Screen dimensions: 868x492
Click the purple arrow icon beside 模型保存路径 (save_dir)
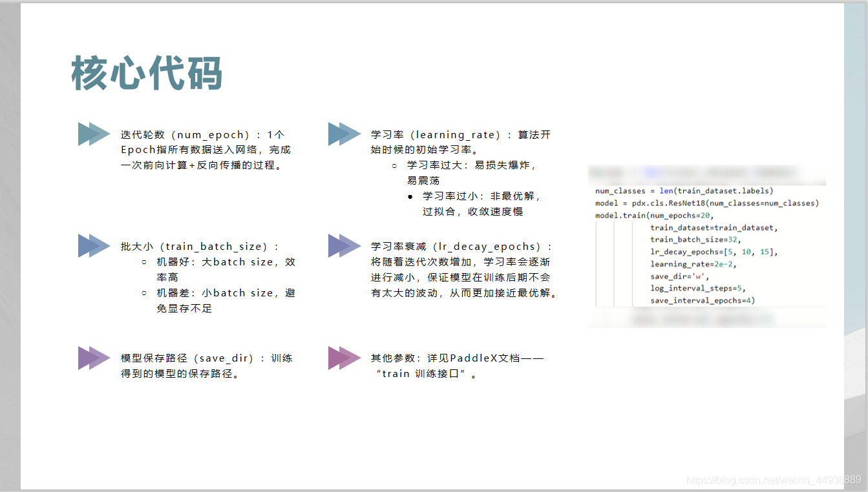pyautogui.click(x=94, y=358)
